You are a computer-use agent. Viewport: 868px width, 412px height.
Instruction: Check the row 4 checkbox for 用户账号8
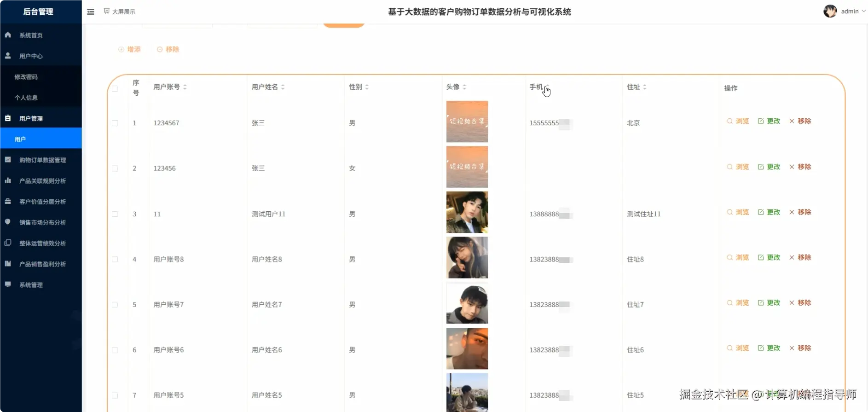(115, 259)
